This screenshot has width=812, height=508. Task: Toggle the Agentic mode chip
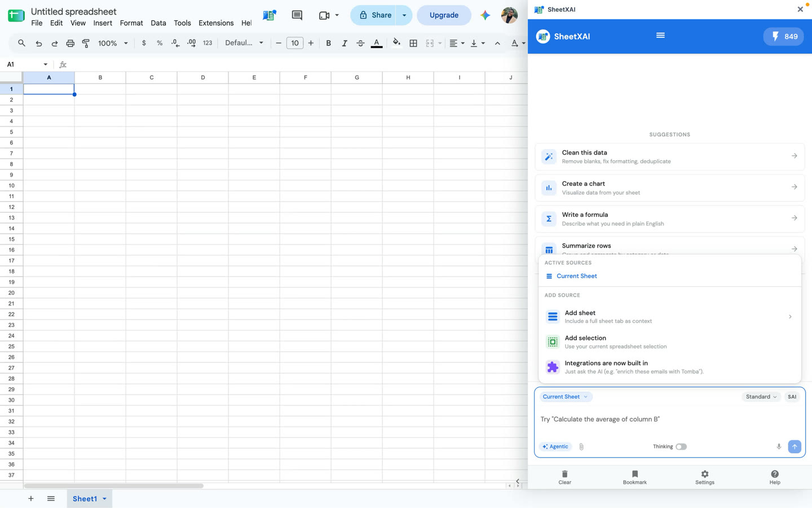pos(555,446)
